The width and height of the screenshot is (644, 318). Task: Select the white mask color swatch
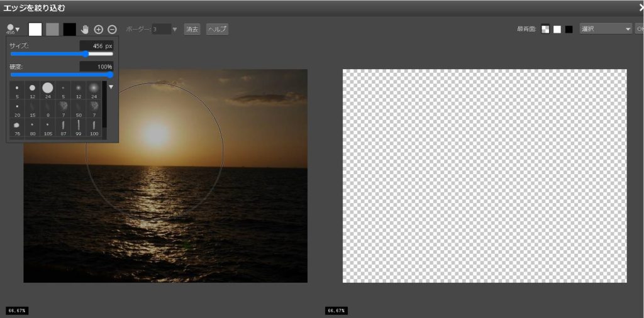pos(35,29)
